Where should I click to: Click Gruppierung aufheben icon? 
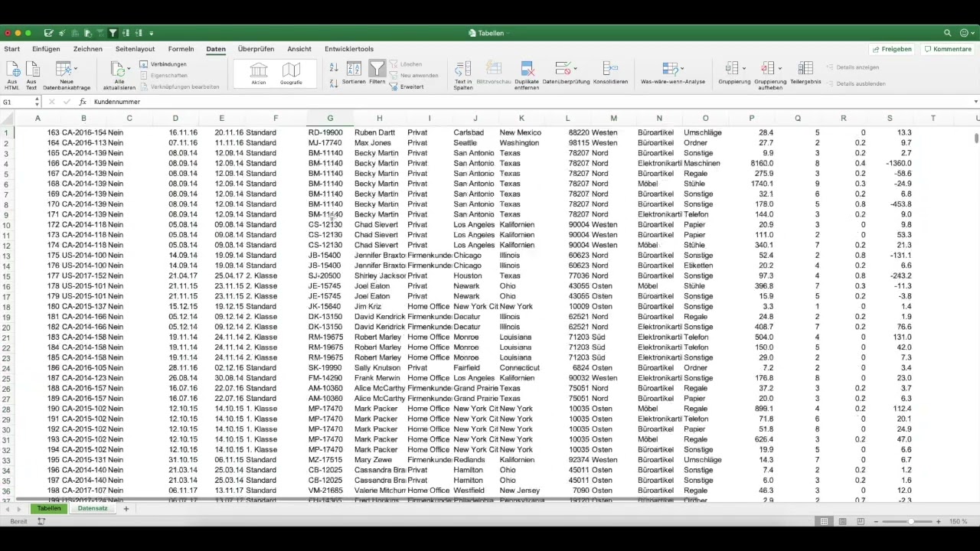[767, 69]
